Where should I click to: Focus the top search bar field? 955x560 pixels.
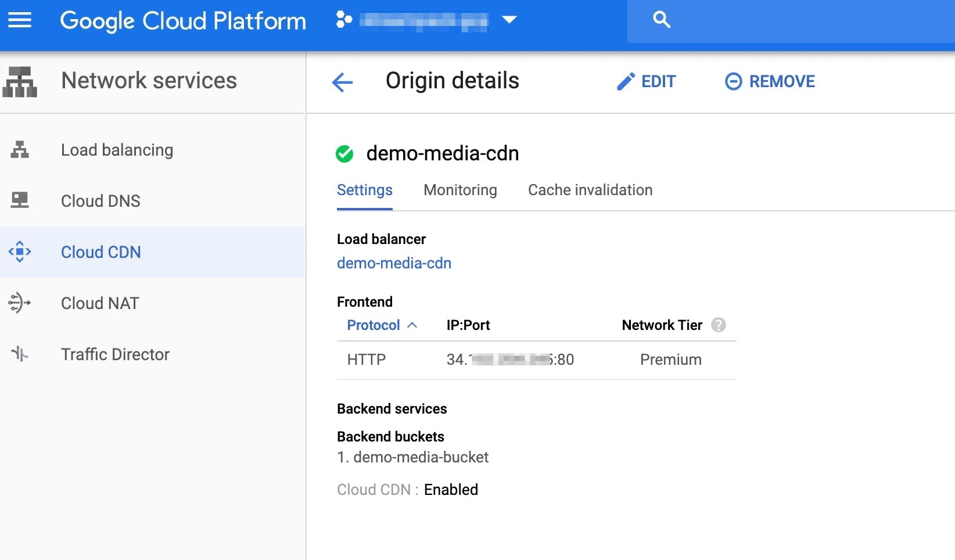[791, 21]
